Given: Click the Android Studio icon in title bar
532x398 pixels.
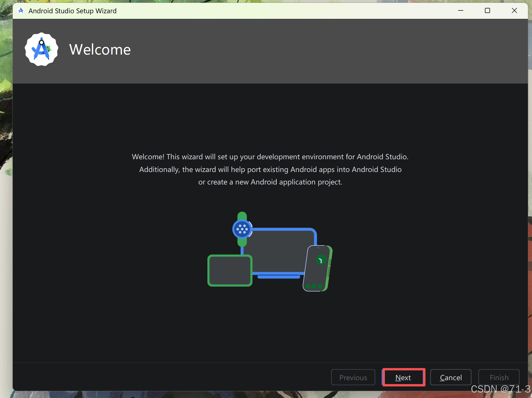Looking at the screenshot, I should point(21,11).
